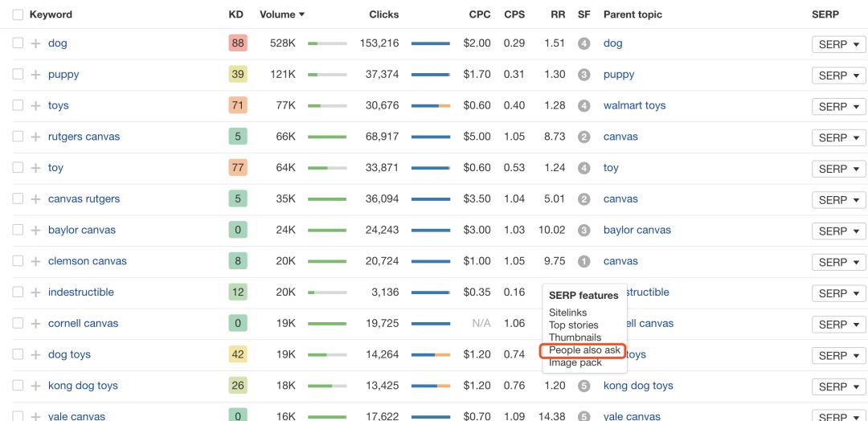Click the plus icon beside kong dog toys
The width and height of the screenshot is (868, 421).
point(35,386)
